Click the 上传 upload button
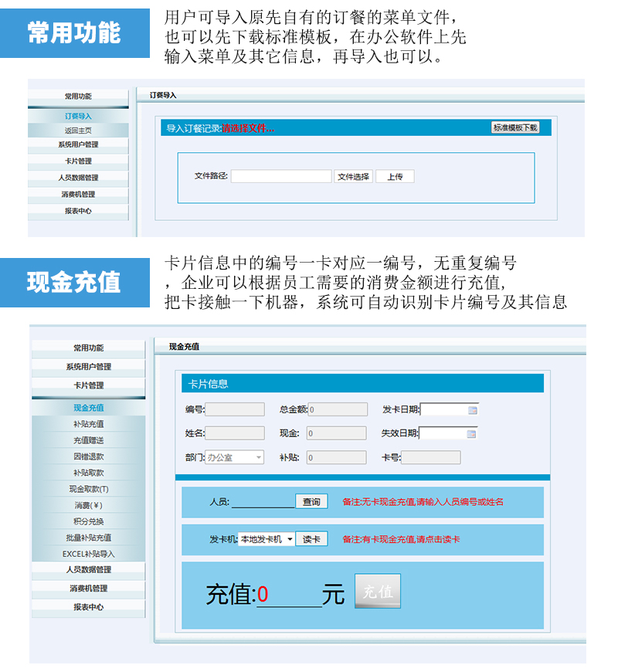The image size is (618, 672). pyautogui.click(x=395, y=177)
